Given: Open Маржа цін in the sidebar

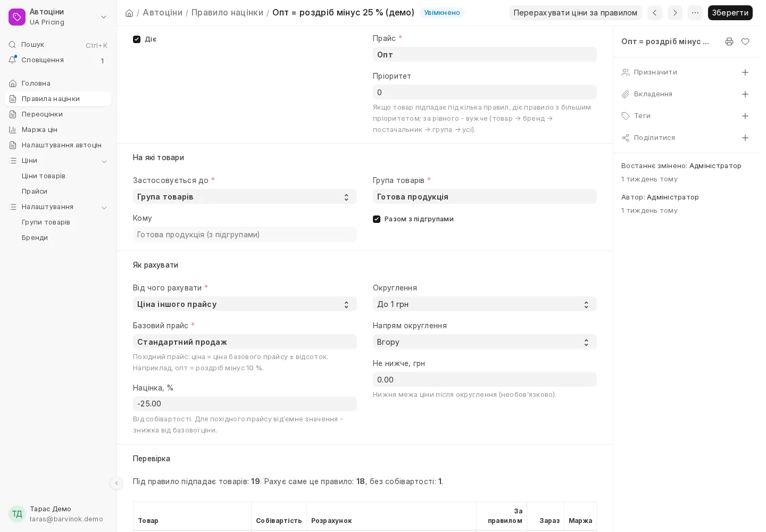Looking at the screenshot, I should [59, 130].
